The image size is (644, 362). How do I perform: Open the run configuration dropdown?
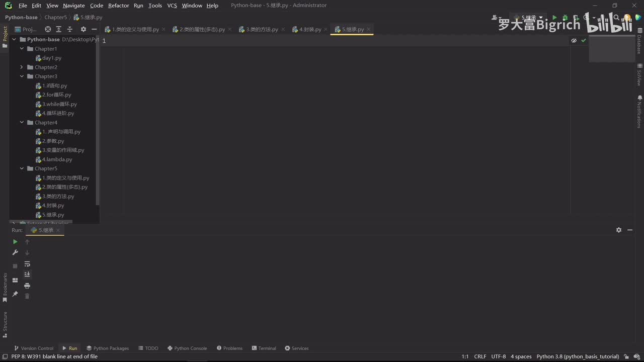tap(528, 18)
